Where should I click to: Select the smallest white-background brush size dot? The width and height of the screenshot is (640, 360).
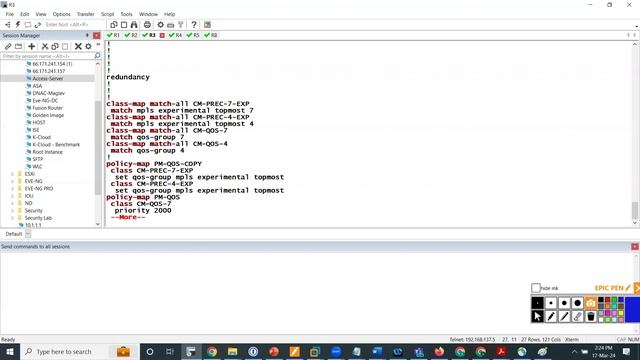click(551, 303)
